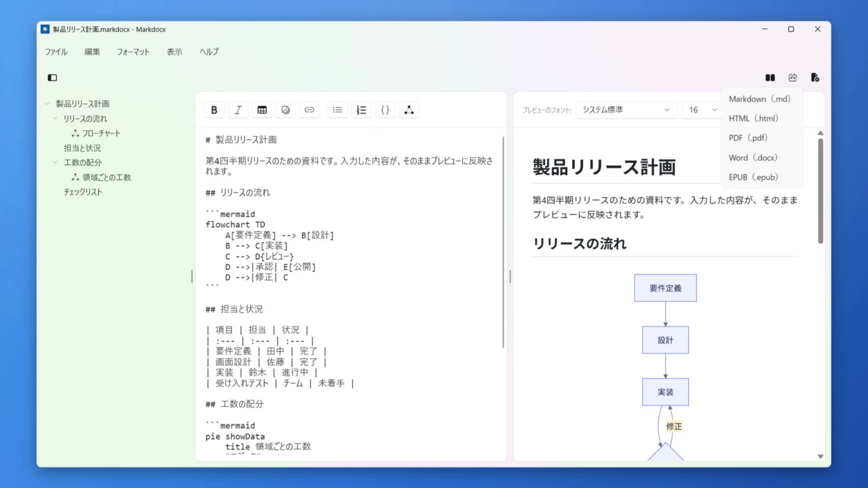This screenshot has height=488, width=868.
Task: Click the 修正 edge label in preview
Action: coord(674,427)
